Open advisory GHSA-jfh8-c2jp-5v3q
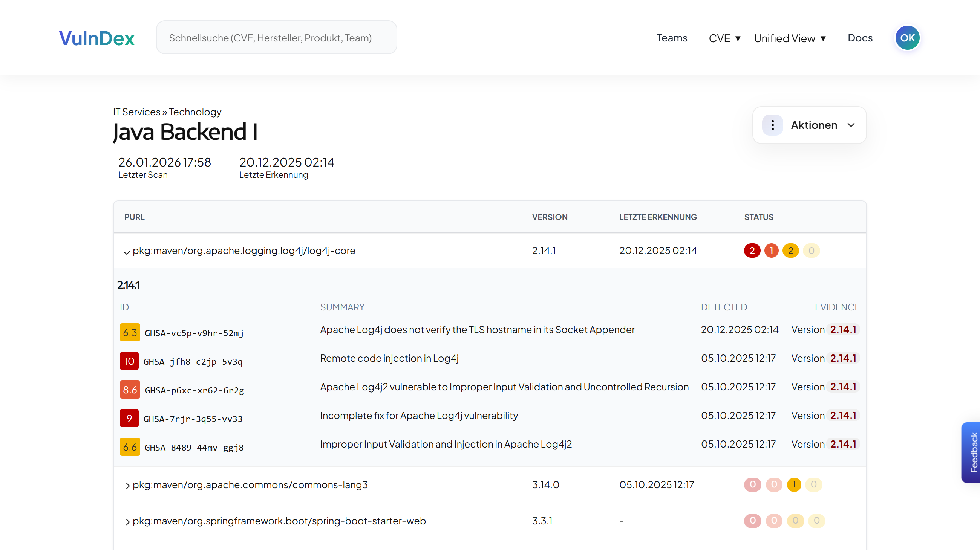The image size is (980, 550). (x=193, y=362)
